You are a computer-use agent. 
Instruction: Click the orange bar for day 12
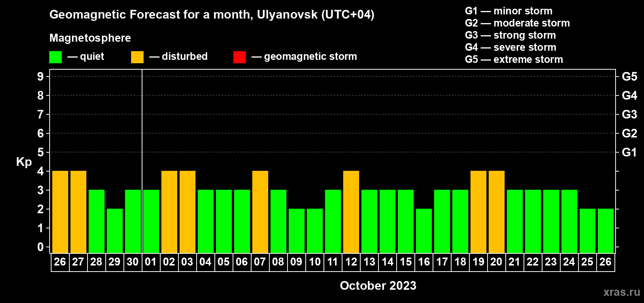(351, 212)
